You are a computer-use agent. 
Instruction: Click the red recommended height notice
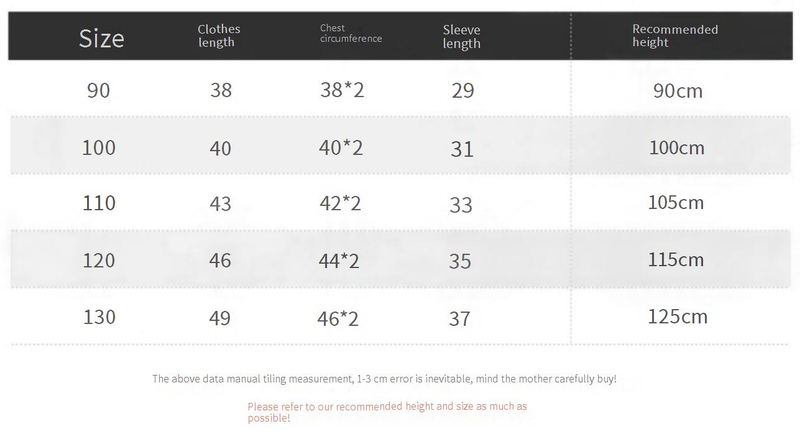point(387,411)
